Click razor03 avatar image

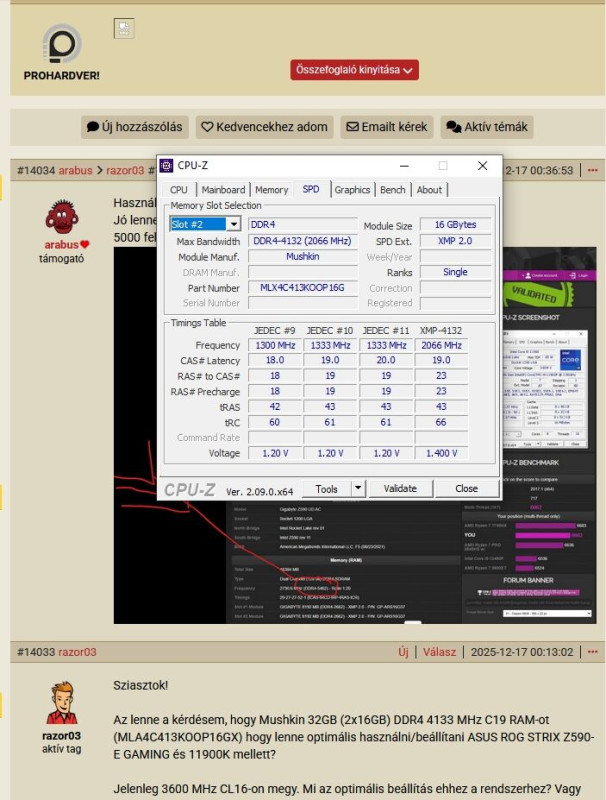click(x=62, y=703)
